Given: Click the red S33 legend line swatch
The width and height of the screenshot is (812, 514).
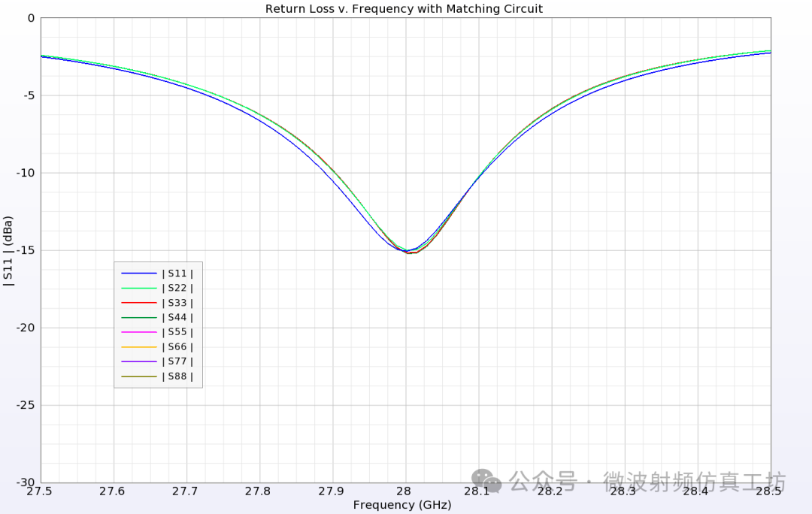Looking at the screenshot, I should click(x=139, y=303).
